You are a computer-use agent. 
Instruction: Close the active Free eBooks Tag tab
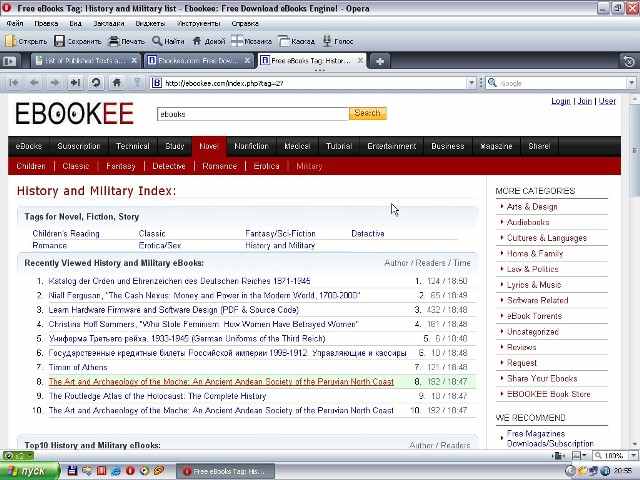360,60
